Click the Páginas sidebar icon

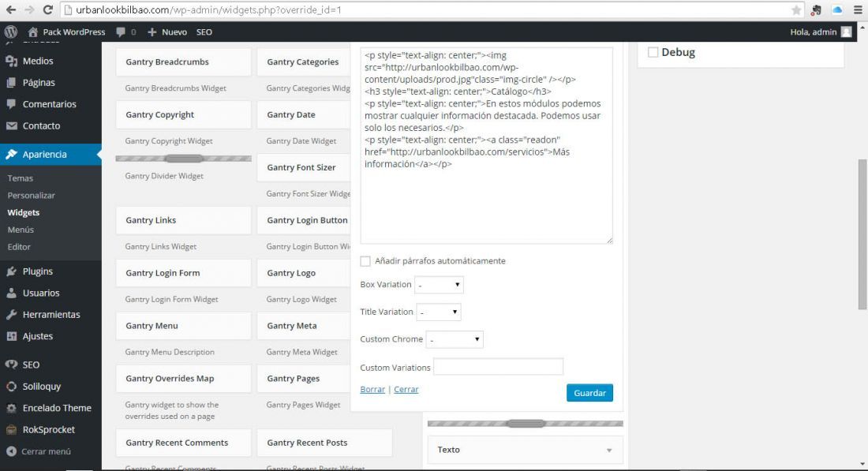pos(11,83)
